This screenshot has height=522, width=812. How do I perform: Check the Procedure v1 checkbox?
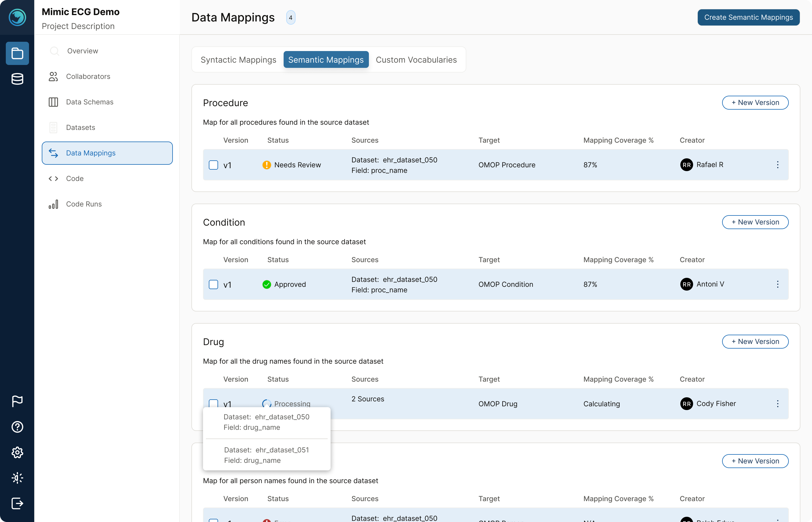pos(213,165)
